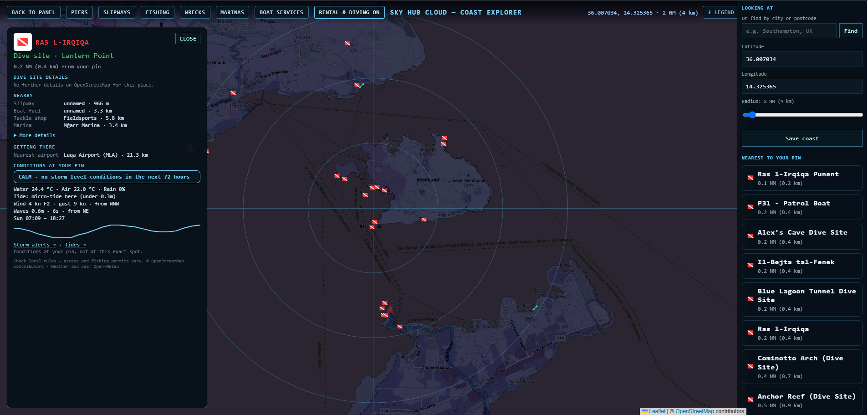Expand More details in dive site panel
Screen dimensions: 868x415
point(35,135)
